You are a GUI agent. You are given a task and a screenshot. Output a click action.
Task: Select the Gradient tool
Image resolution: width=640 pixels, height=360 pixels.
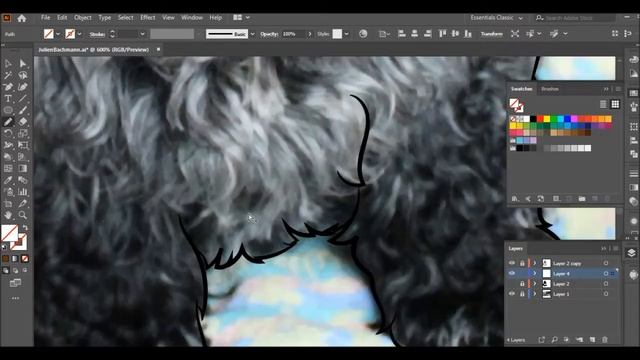click(23, 169)
